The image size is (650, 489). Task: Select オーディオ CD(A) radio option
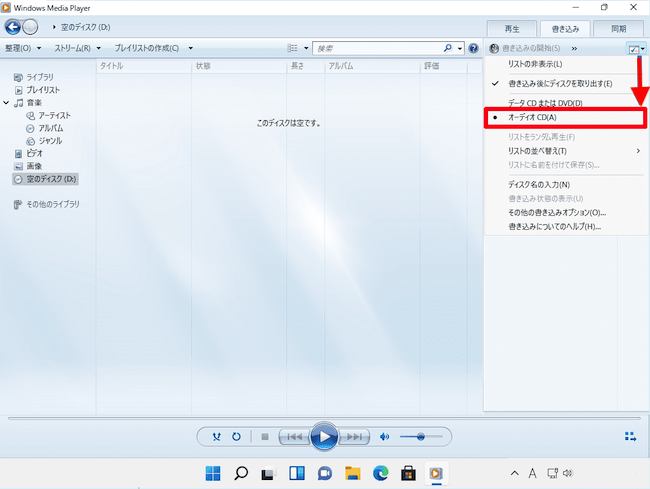565,118
